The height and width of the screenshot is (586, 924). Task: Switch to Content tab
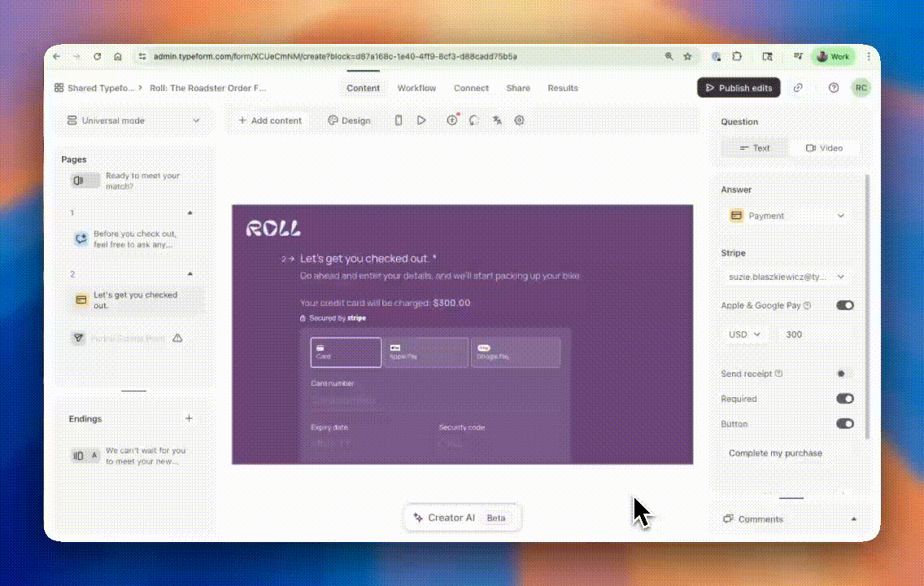(363, 88)
